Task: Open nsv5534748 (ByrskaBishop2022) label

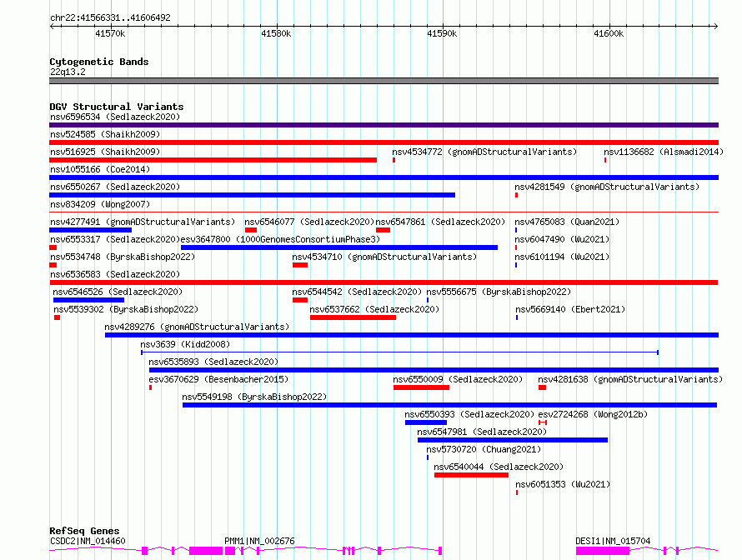Action: (123, 257)
